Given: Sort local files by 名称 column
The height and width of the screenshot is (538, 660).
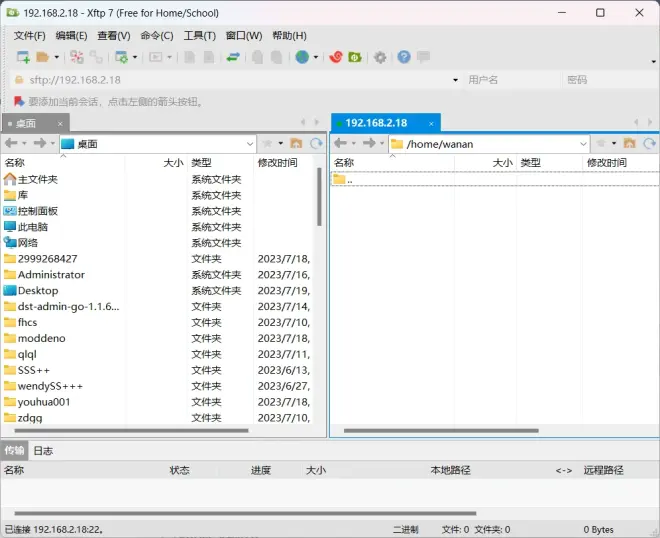Looking at the screenshot, I should (x=63, y=162).
